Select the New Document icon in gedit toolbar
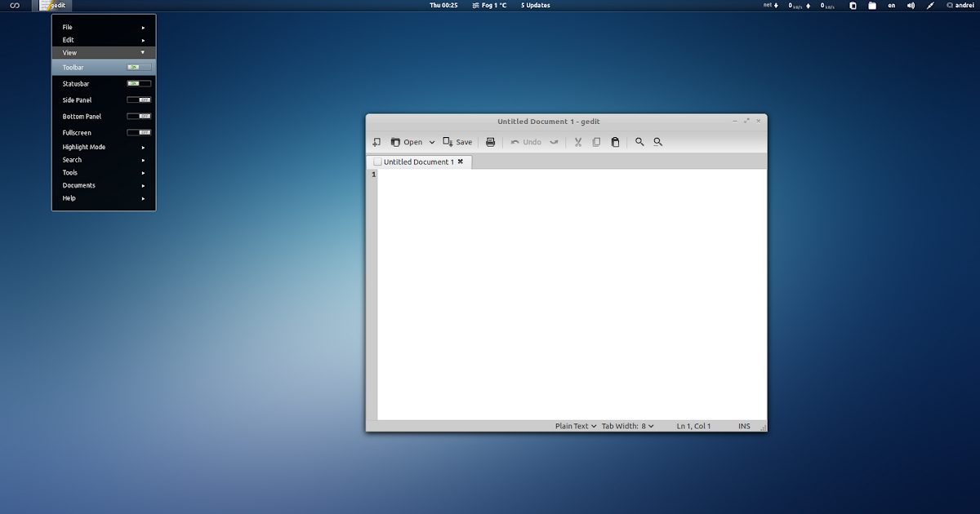The height and width of the screenshot is (514, 980). [376, 142]
